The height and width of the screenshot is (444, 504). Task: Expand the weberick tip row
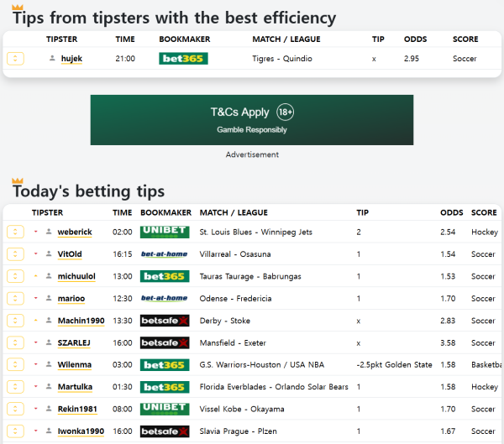[x=15, y=232]
